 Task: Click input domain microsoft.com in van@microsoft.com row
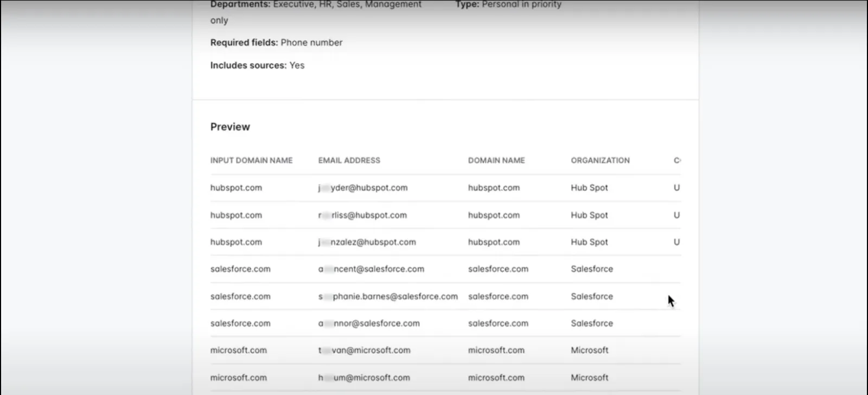coord(239,350)
